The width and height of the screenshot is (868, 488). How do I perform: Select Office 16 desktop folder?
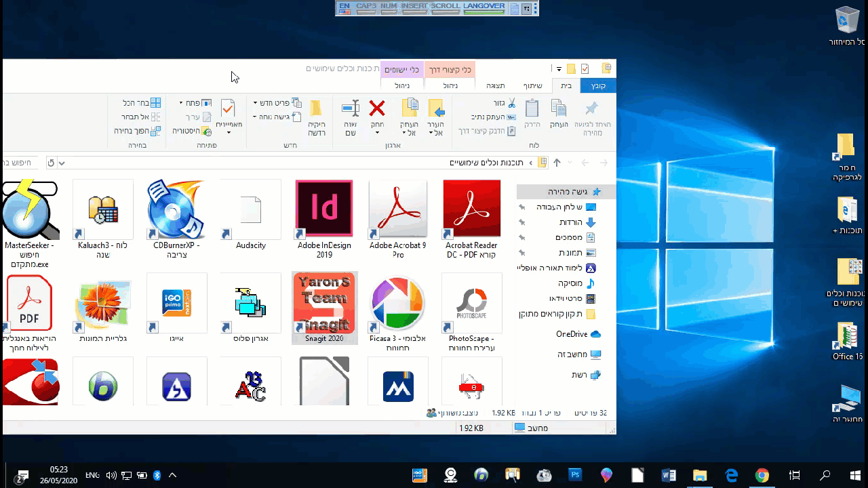[847, 342]
